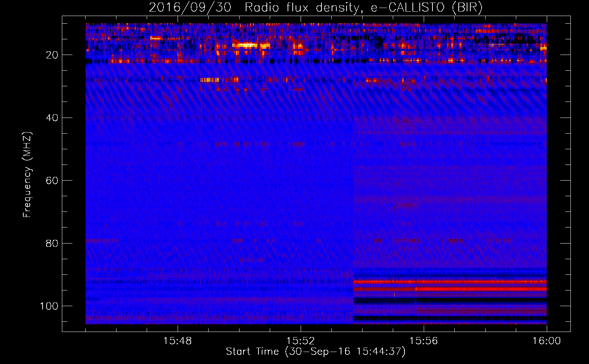This screenshot has height=364, width=589.
Task: Click the 20 frequency tick label
Action: (52, 55)
